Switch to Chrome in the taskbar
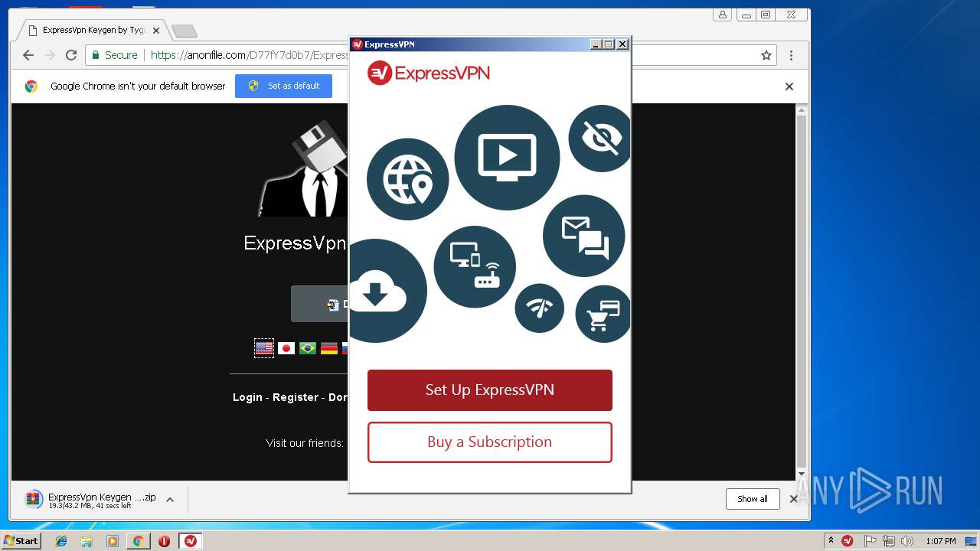Screen dimensions: 980x551 pyautogui.click(x=139, y=541)
